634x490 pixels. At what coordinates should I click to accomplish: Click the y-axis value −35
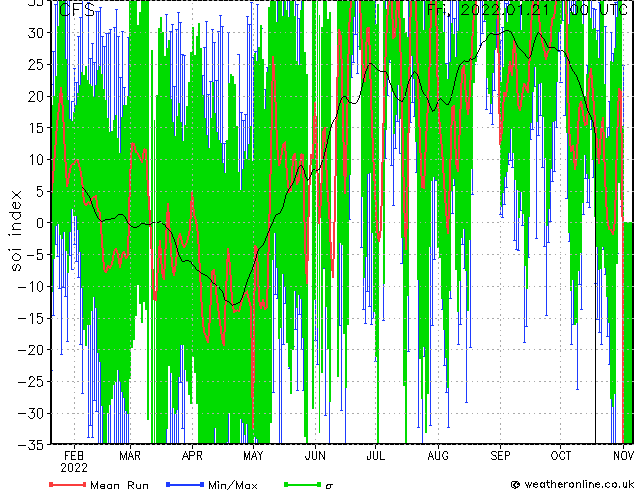coord(31,445)
